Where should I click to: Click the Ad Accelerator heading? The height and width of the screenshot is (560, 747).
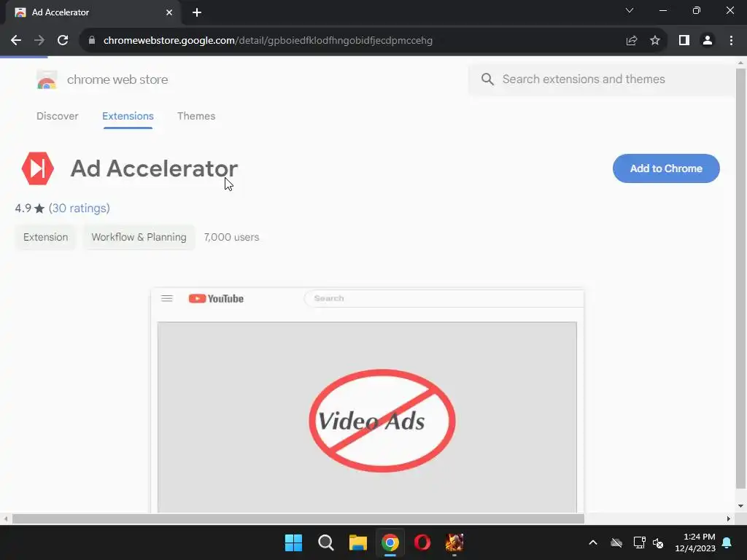[154, 168]
